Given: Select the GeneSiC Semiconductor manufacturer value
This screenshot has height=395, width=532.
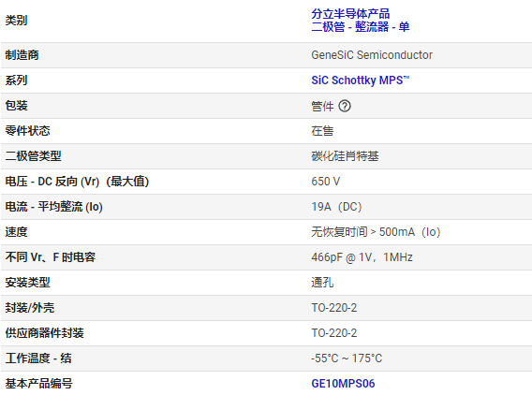Looking at the screenshot, I should (372, 55).
